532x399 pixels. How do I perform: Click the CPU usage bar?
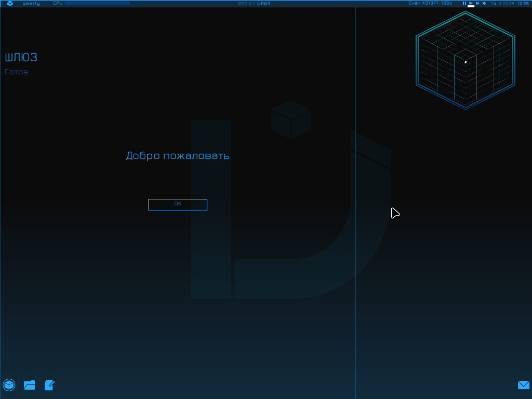pos(97,4)
